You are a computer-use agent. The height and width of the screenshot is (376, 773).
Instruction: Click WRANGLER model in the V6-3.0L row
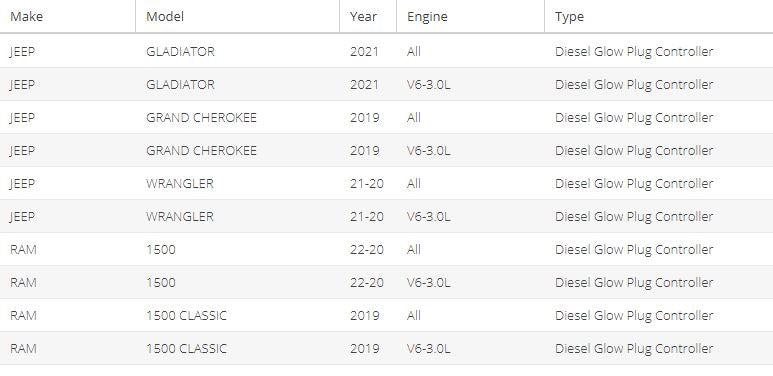180,216
